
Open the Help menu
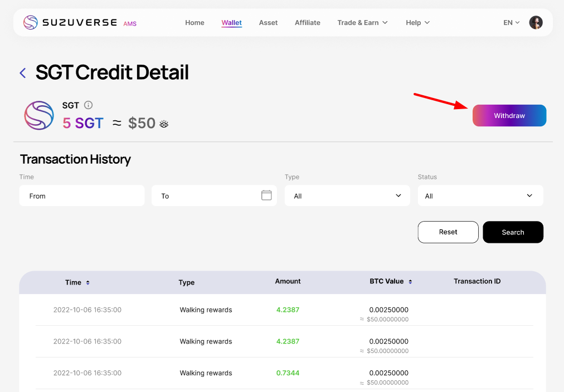pyautogui.click(x=417, y=23)
